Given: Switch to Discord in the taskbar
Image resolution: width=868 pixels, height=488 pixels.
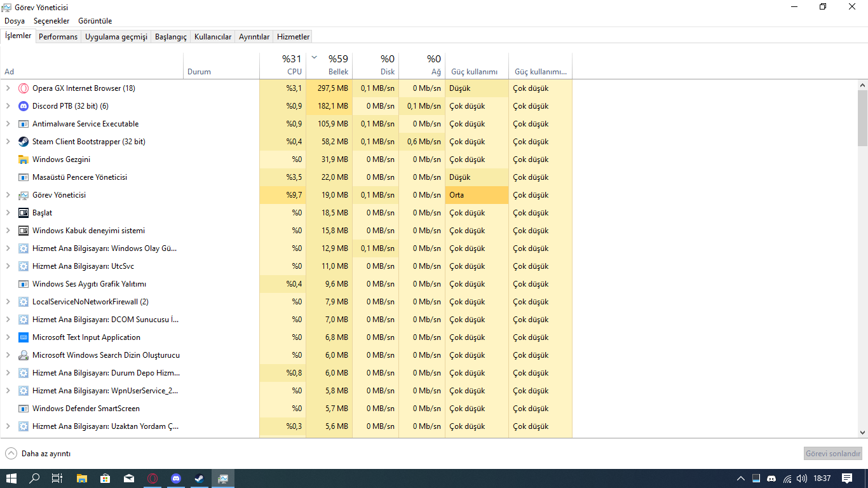Looking at the screenshot, I should (176, 478).
